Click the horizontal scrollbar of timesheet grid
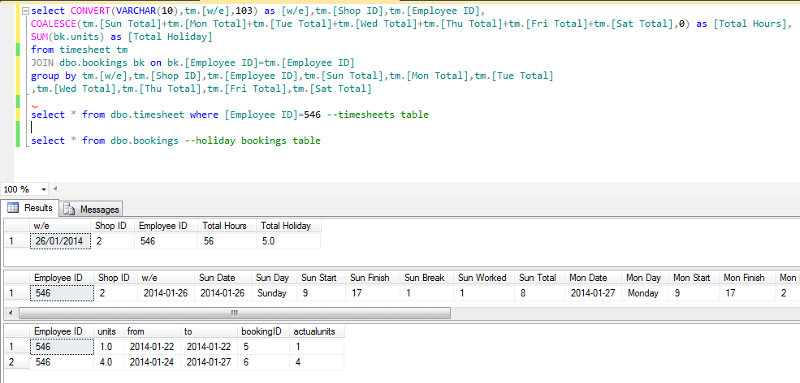800x383 pixels. click(x=235, y=312)
